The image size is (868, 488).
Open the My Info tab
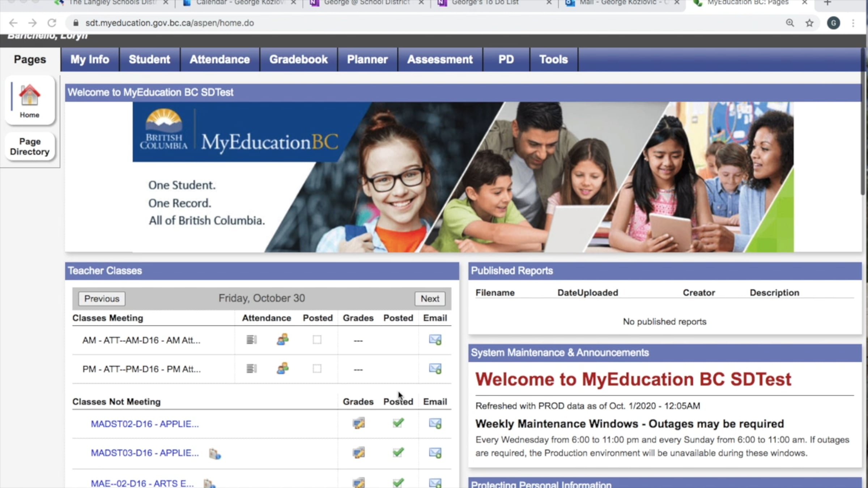click(x=90, y=59)
